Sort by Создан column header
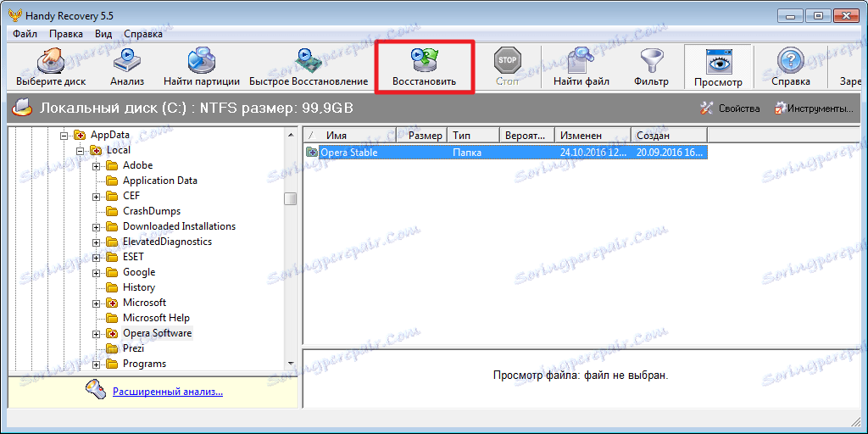Viewport: 868px width, 434px height. [670, 135]
